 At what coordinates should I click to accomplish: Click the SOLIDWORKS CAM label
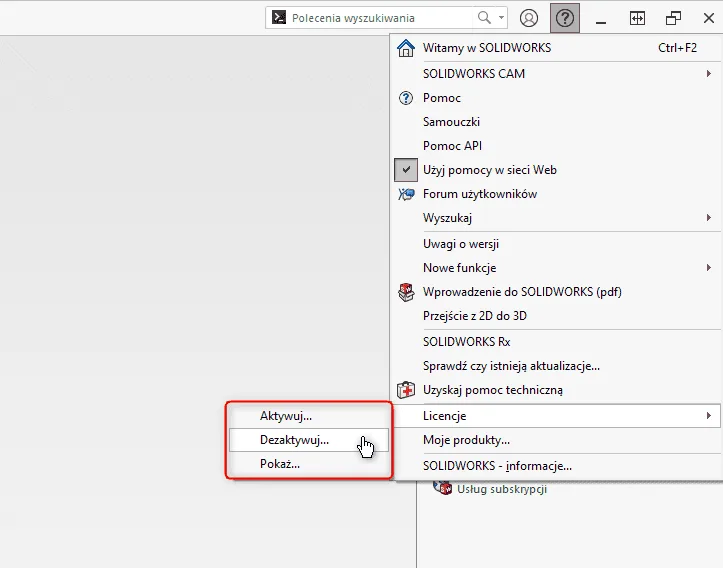coord(474,74)
